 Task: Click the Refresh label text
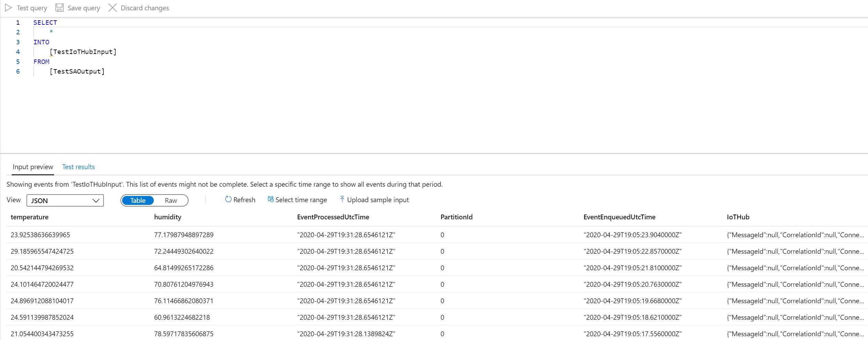(x=244, y=200)
